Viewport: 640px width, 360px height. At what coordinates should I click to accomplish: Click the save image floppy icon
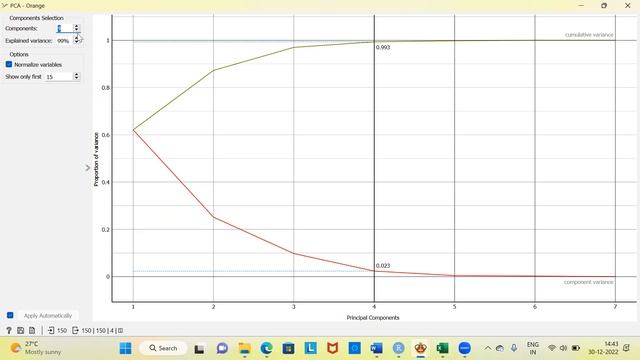(20, 331)
